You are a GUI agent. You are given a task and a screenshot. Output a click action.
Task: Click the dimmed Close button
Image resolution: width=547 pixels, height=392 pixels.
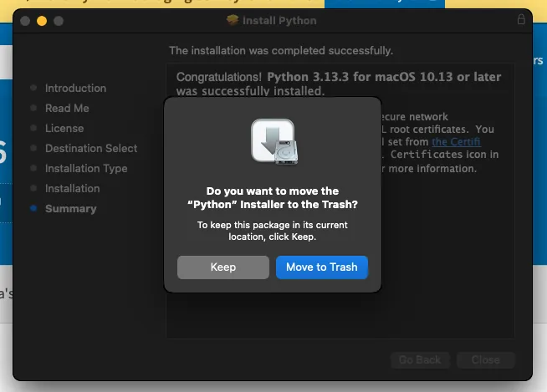(x=486, y=360)
